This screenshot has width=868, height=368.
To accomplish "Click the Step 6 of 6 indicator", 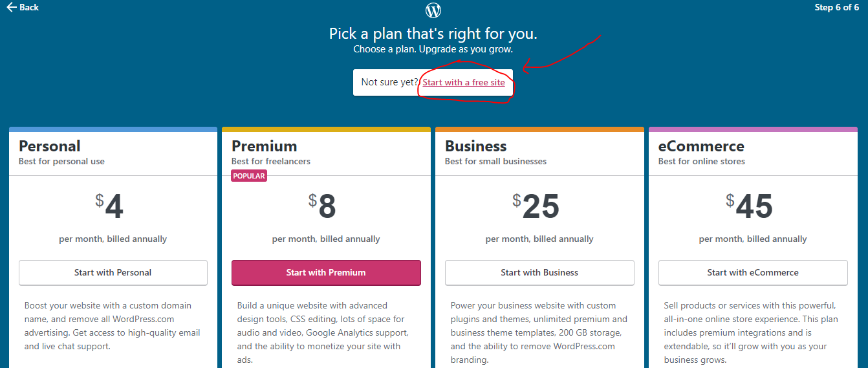I will (837, 8).
